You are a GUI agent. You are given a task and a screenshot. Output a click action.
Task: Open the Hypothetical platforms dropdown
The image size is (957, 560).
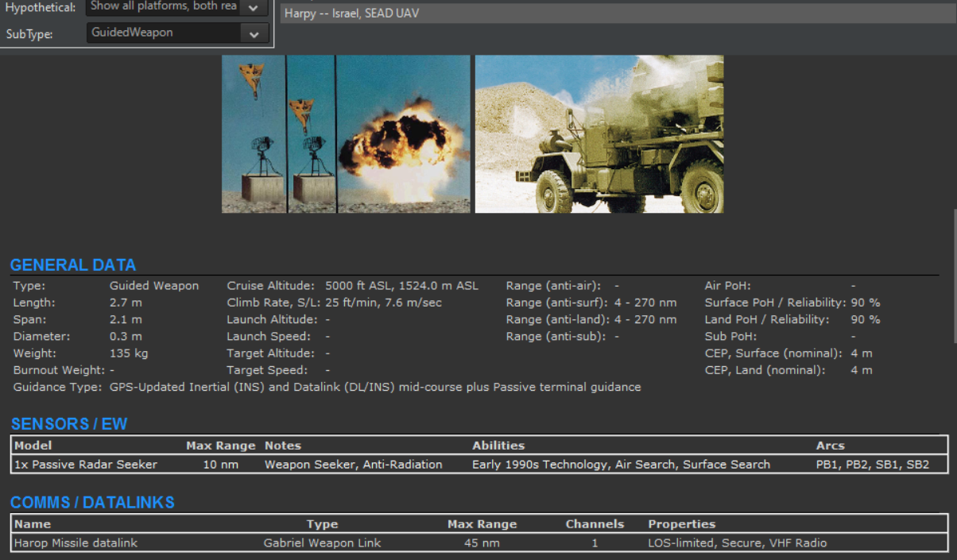pyautogui.click(x=177, y=7)
